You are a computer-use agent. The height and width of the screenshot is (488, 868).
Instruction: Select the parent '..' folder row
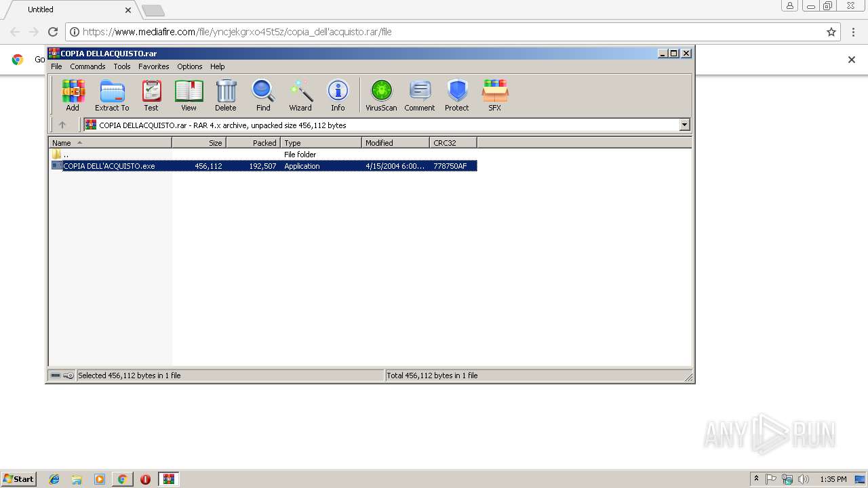[264, 155]
